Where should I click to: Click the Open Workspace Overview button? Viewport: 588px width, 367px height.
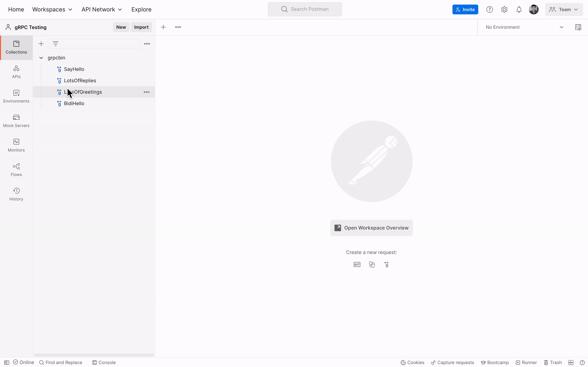(371, 228)
